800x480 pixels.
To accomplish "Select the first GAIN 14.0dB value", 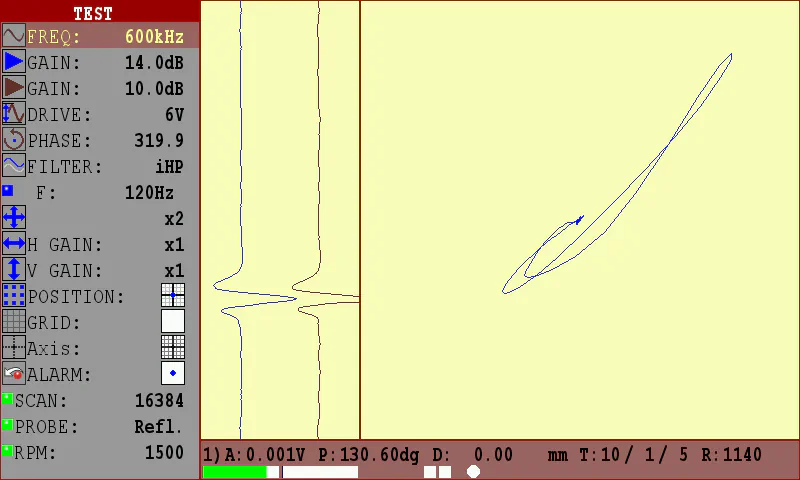I will coord(154,63).
